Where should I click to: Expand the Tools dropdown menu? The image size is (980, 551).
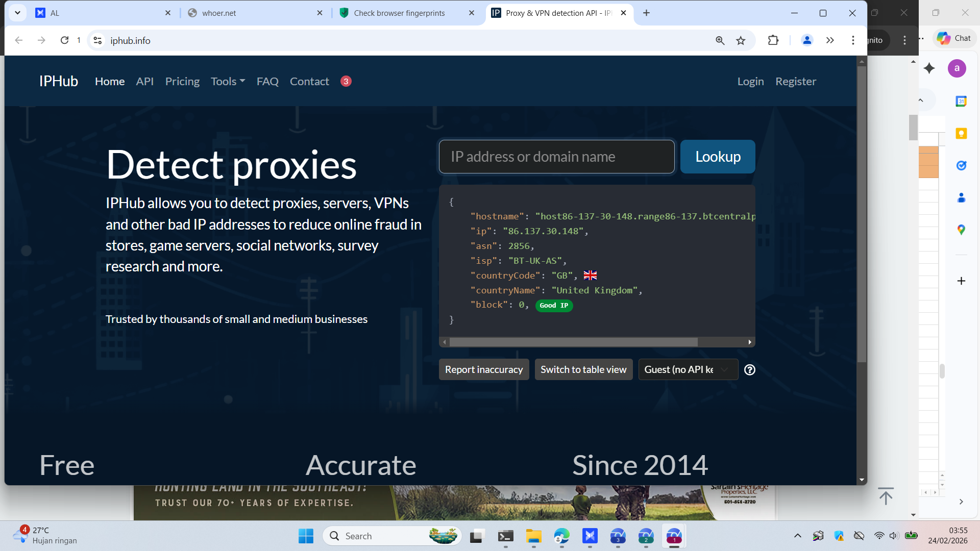pyautogui.click(x=228, y=82)
